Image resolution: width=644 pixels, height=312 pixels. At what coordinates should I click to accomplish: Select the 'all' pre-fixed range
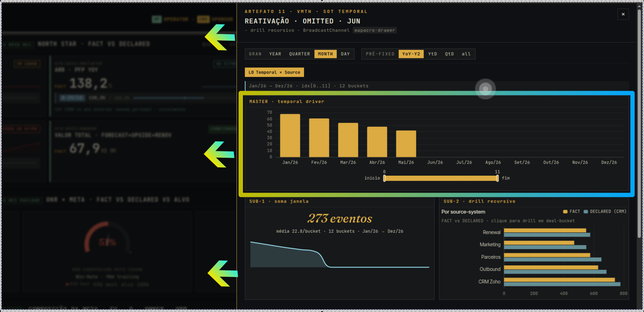tap(466, 54)
